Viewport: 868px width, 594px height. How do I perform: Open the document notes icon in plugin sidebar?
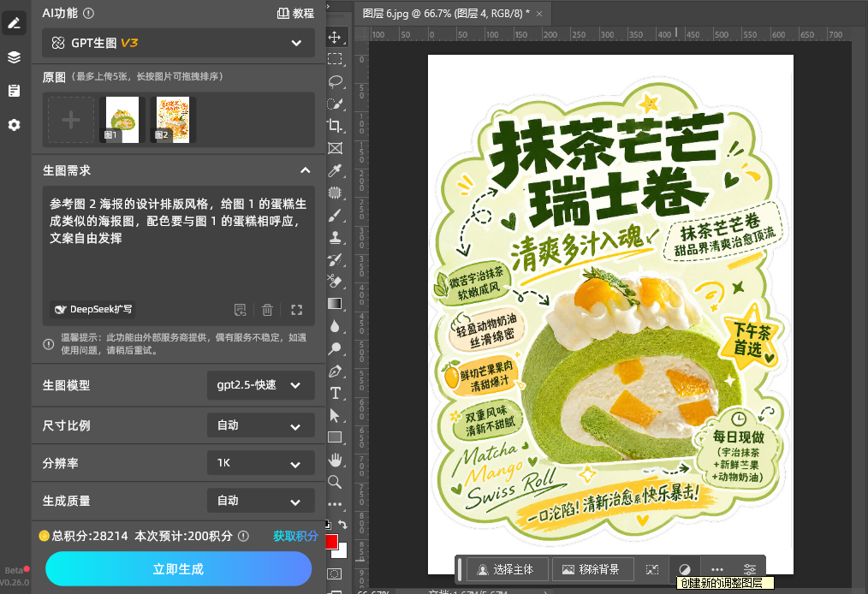click(x=14, y=91)
